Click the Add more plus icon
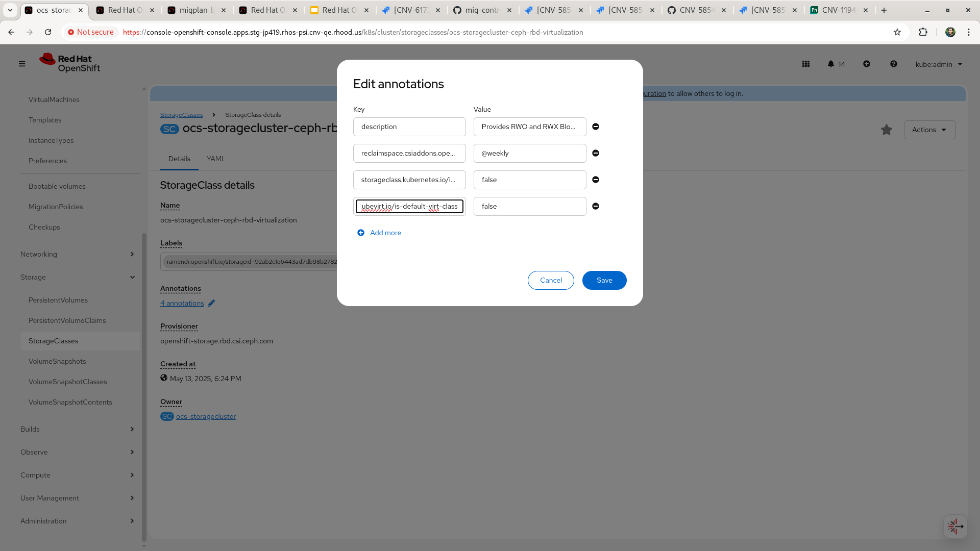The width and height of the screenshot is (980, 551). click(361, 233)
